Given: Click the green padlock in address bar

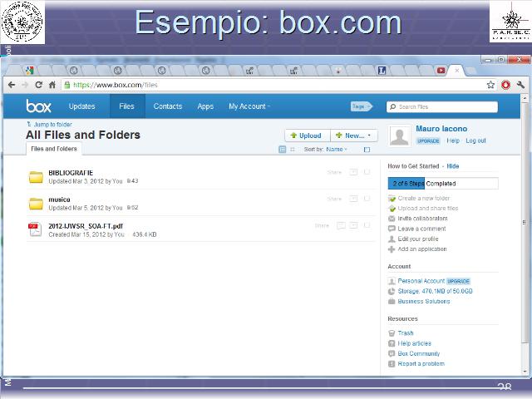Looking at the screenshot, I should tap(67, 85).
